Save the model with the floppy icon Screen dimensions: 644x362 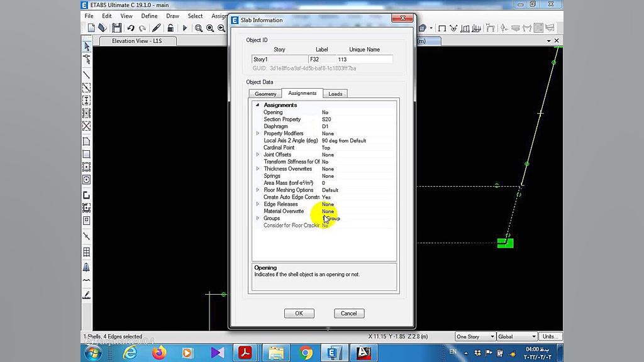point(117,28)
